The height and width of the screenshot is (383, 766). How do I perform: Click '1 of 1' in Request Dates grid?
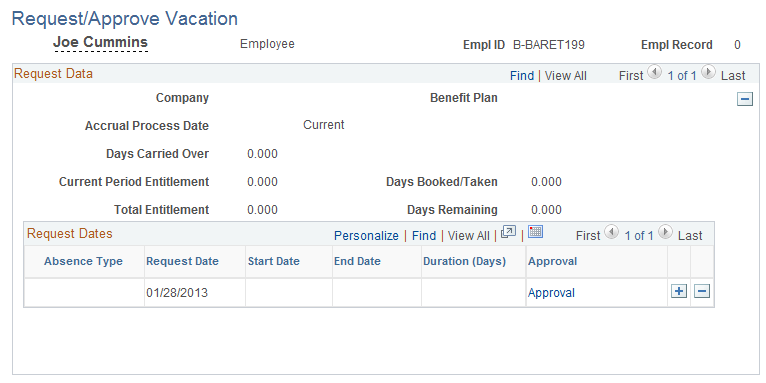(639, 235)
